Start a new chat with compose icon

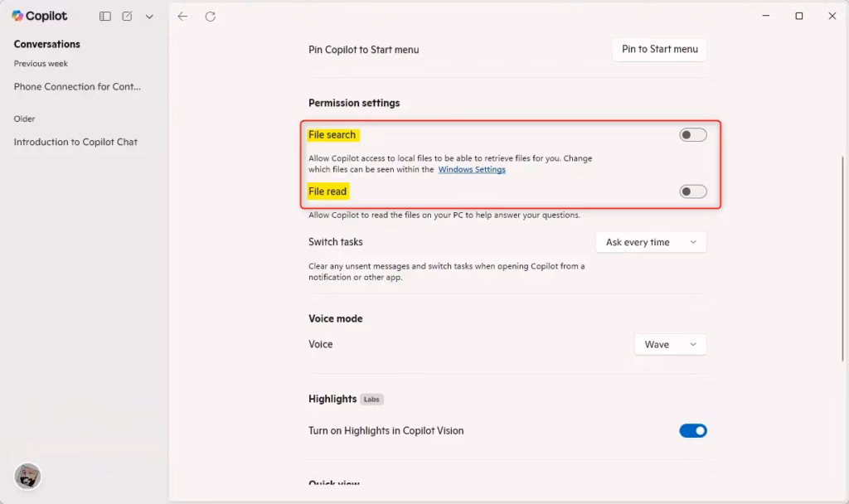[127, 17]
